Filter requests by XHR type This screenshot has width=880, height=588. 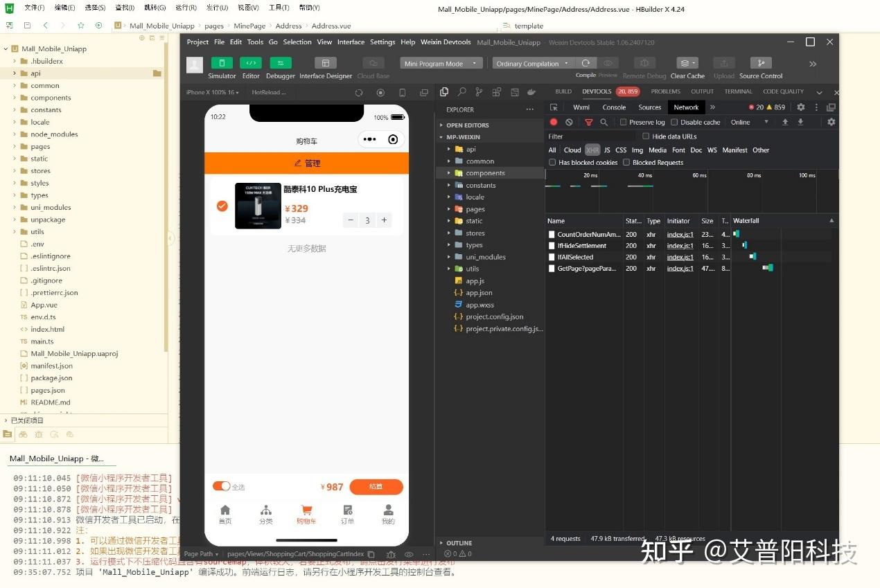click(x=592, y=150)
